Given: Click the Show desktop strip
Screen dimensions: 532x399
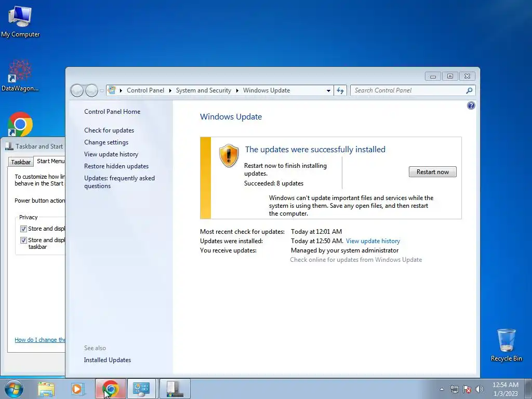Looking at the screenshot, I should click(528, 389).
